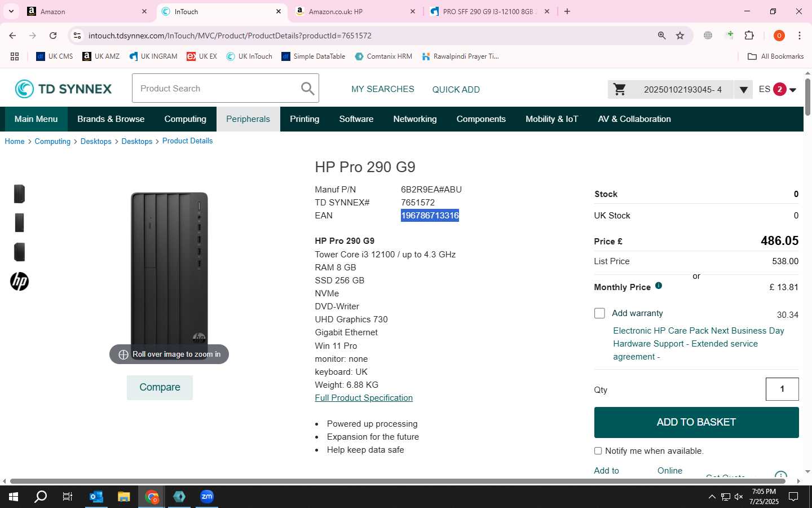Switch to the first Amazon tab
Image resolution: width=812 pixels, height=508 pixels.
coord(87,11)
